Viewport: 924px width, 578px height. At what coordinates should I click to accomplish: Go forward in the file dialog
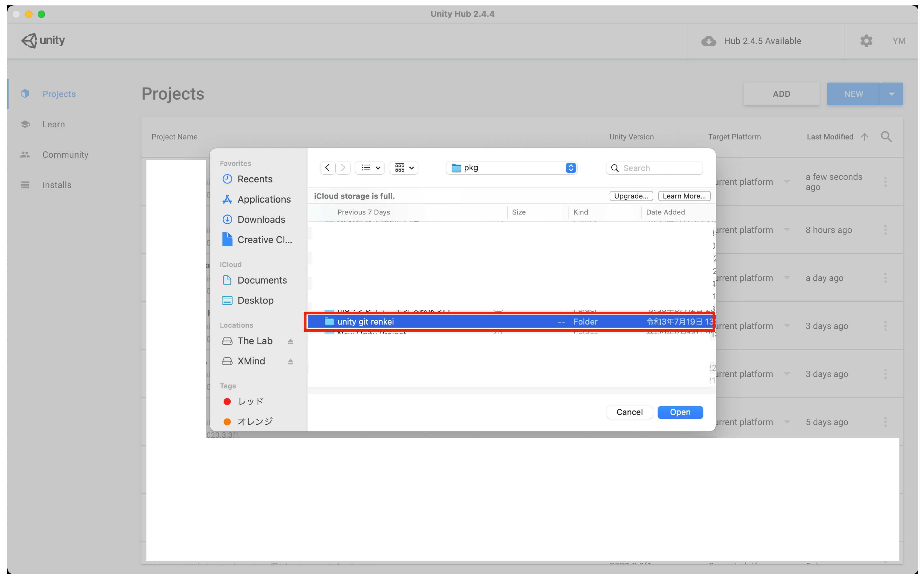(x=343, y=168)
